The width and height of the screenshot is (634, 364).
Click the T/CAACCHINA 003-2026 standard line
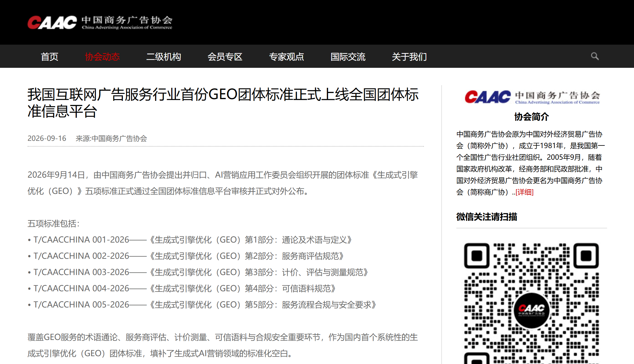click(198, 272)
